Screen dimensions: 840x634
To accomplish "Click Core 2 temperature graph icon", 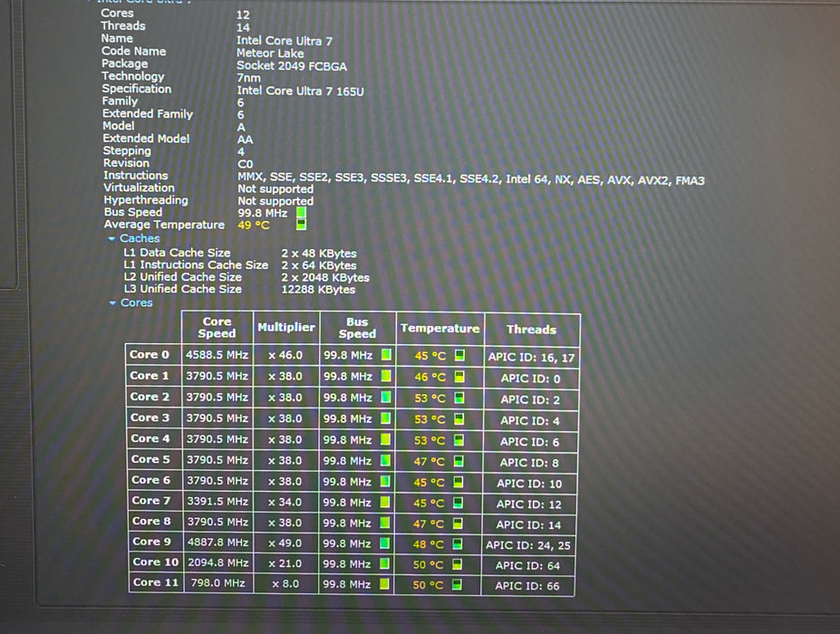I will click(x=459, y=398).
